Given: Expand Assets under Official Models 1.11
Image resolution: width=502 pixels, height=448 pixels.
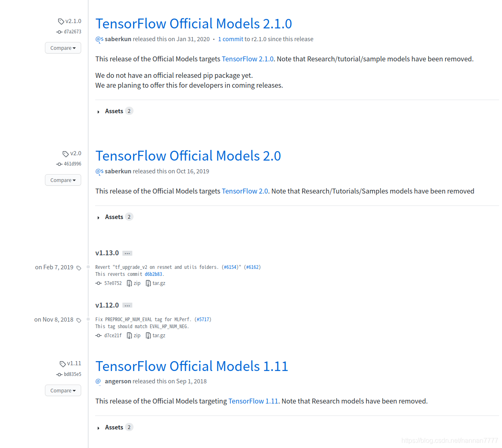Looking at the screenshot, I should click(x=114, y=427).
